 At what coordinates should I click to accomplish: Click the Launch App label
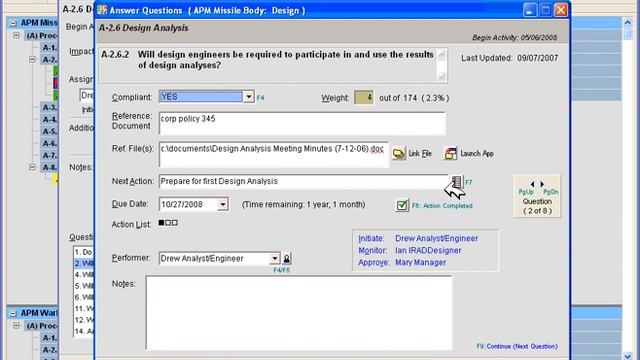coord(477,153)
